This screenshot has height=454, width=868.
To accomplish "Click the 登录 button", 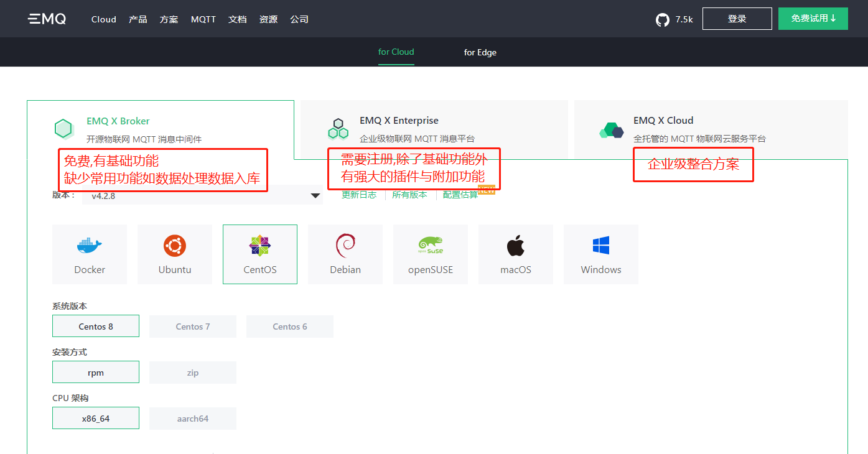I will coord(737,19).
